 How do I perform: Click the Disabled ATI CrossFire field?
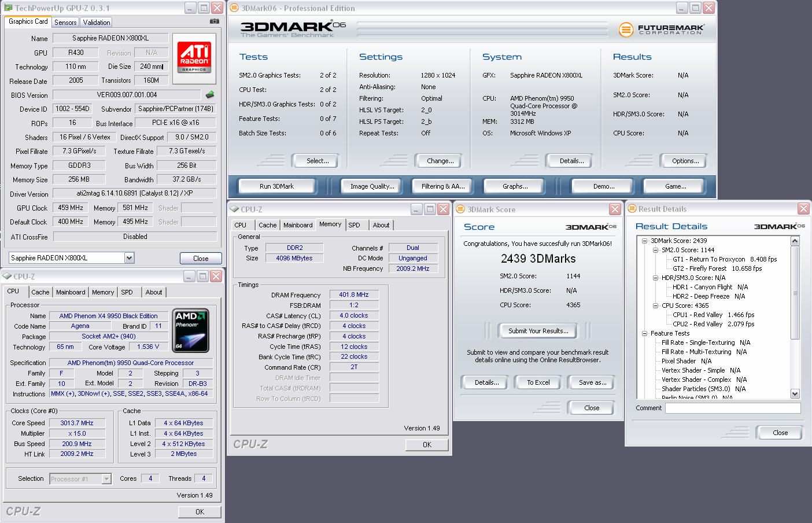click(x=135, y=237)
